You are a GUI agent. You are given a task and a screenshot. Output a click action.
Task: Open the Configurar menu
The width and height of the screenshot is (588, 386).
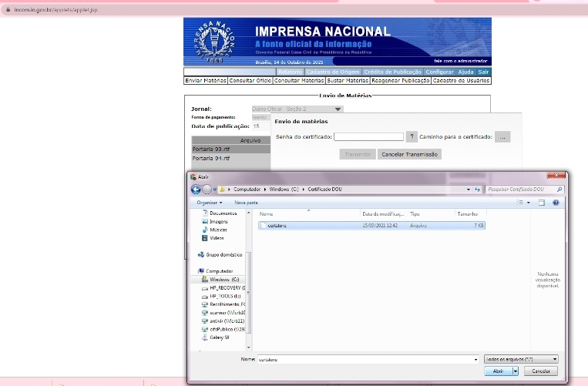coord(439,72)
